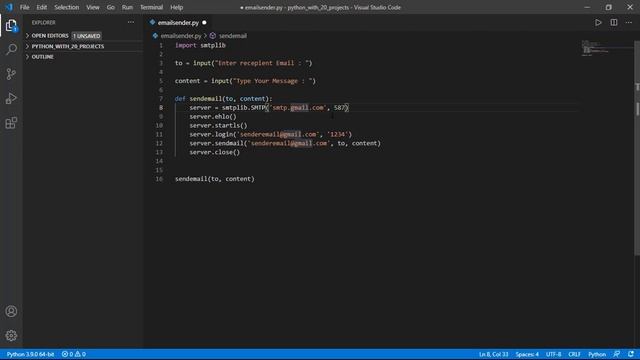640x360 pixels.
Task: Open the Accounts icon in activity bar
Action: click(11, 311)
